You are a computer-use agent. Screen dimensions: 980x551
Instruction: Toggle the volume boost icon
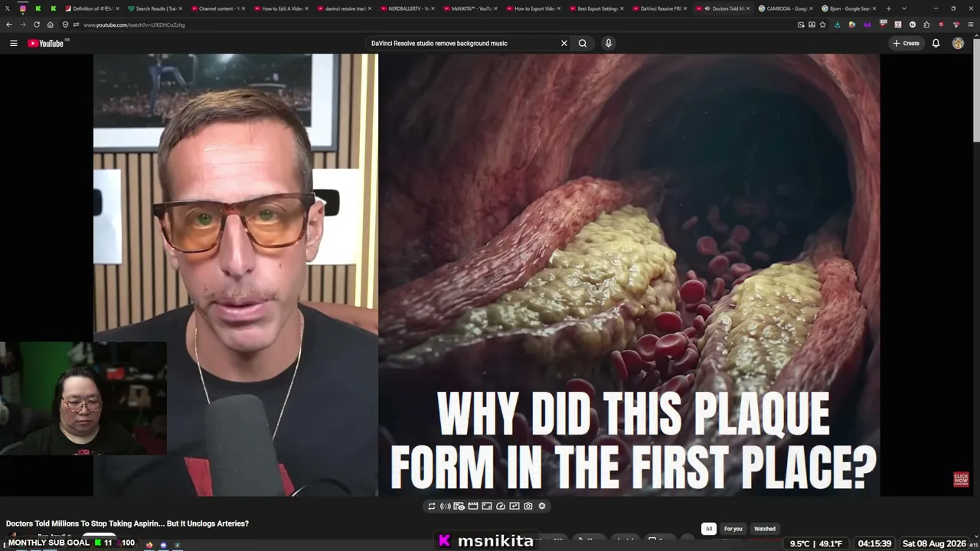pos(446,506)
